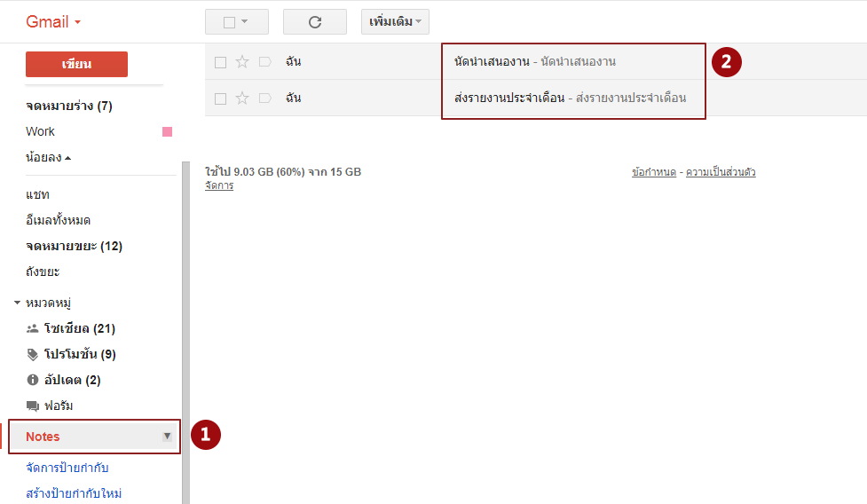The image size is (867, 504).
Task: Mark the นัดนำเสนองาน email as important
Action: [x=264, y=62]
